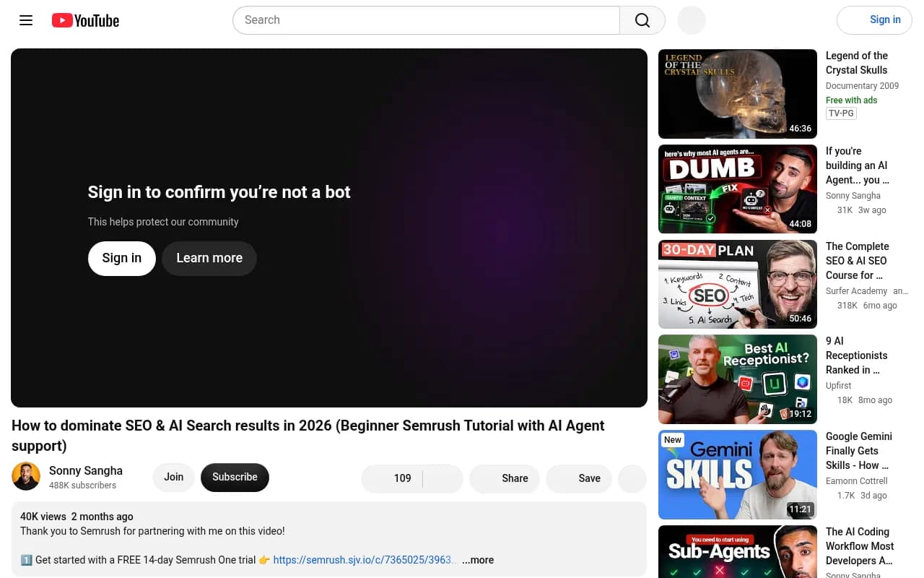Click the round voice search button beside search
This screenshot has width=924, height=578.
coord(692,20)
